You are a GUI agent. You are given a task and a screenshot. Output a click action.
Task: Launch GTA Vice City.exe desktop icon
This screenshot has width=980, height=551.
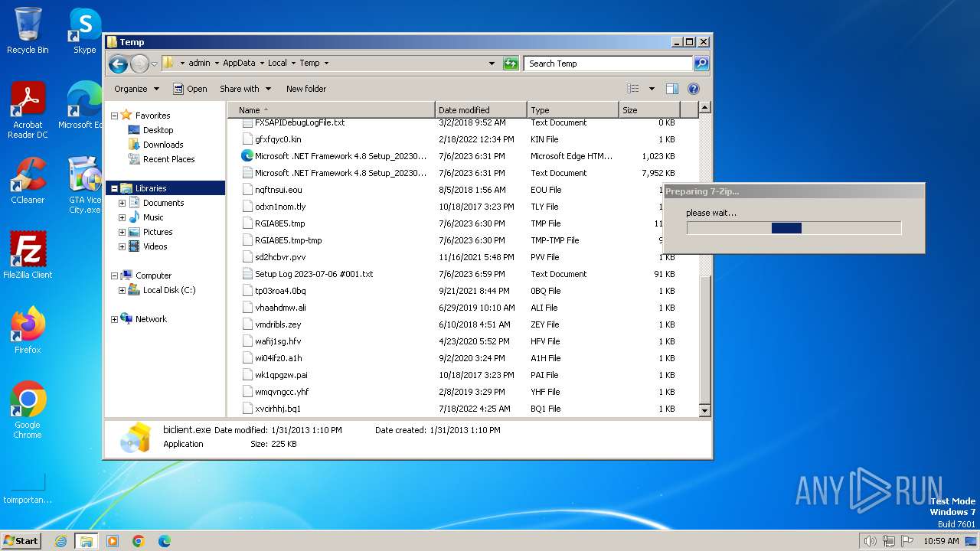tap(84, 185)
